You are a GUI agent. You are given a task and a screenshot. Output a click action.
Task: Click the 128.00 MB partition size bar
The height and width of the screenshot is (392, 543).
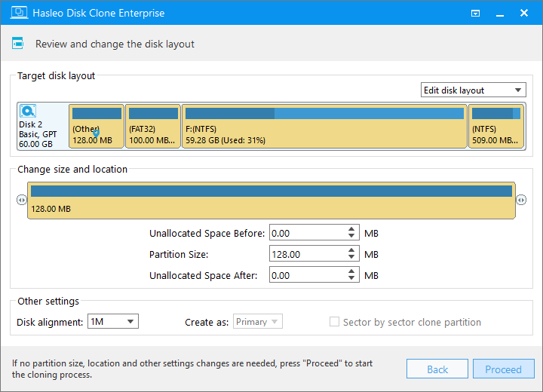click(271, 201)
